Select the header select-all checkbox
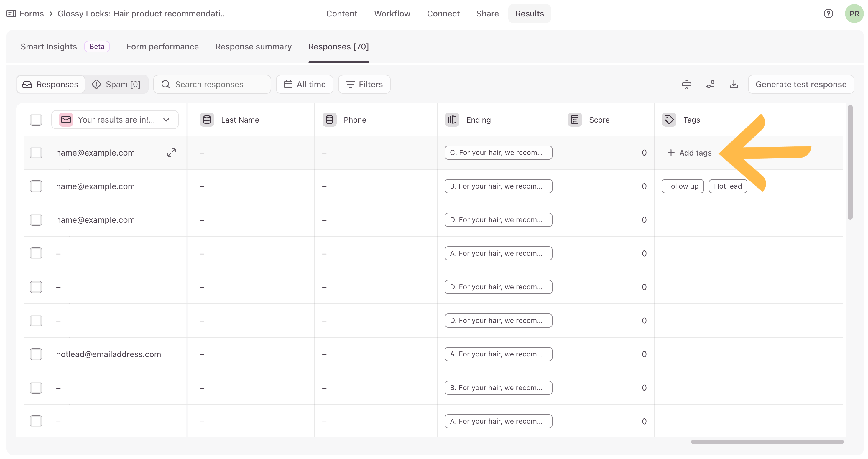 [x=36, y=120]
